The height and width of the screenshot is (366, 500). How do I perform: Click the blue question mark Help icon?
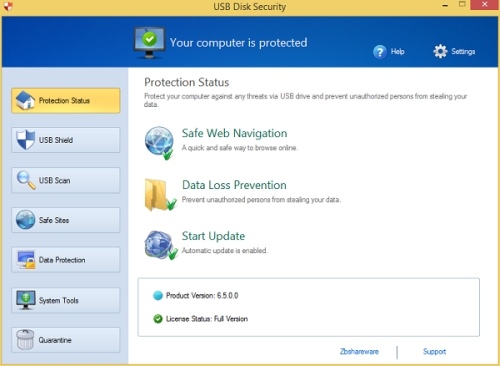[x=380, y=52]
